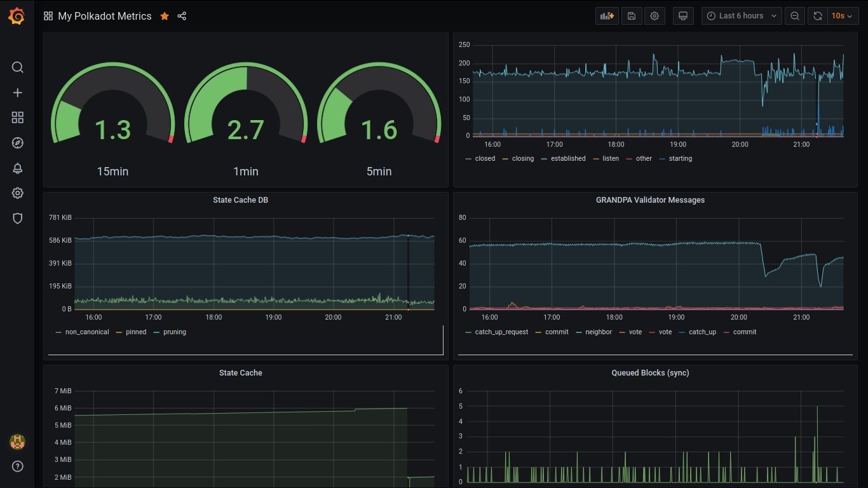
Task: Click the Grafana logo home icon
Action: pyautogui.click(x=17, y=16)
